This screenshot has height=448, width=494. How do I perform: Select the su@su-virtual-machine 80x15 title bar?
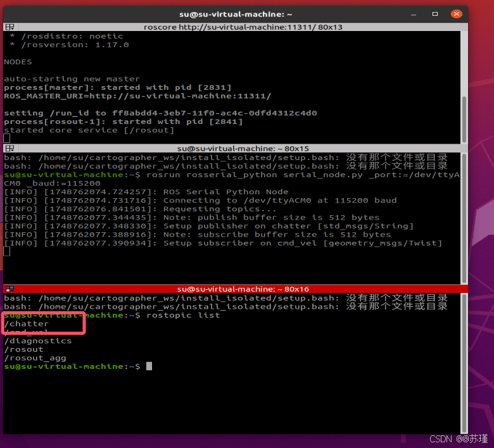243,148
